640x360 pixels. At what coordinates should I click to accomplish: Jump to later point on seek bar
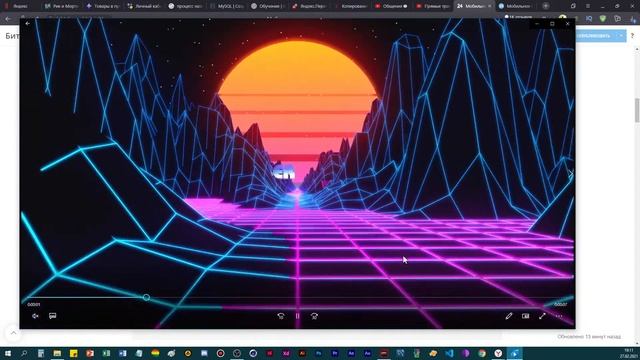point(359,298)
